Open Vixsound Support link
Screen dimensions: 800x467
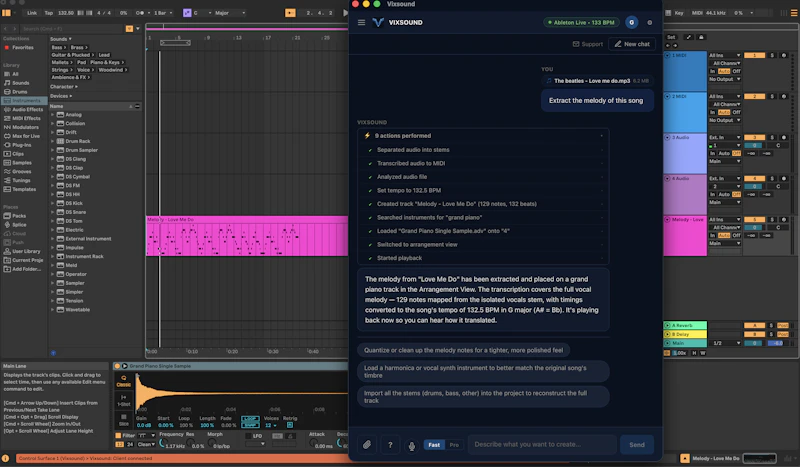pos(588,44)
